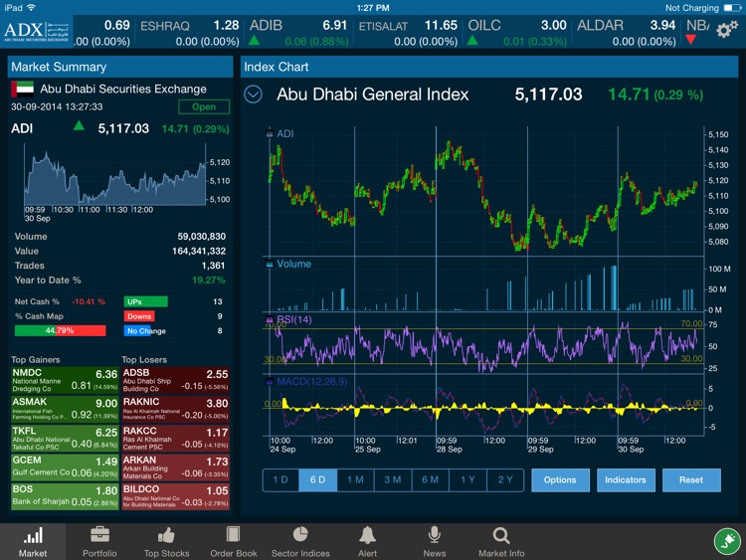
Task: Select 1 M chart range
Action: tap(355, 480)
